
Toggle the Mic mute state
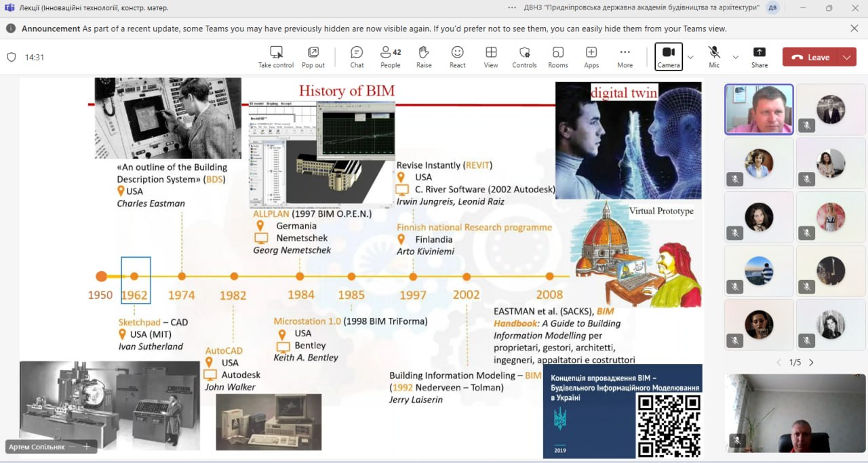(714, 53)
